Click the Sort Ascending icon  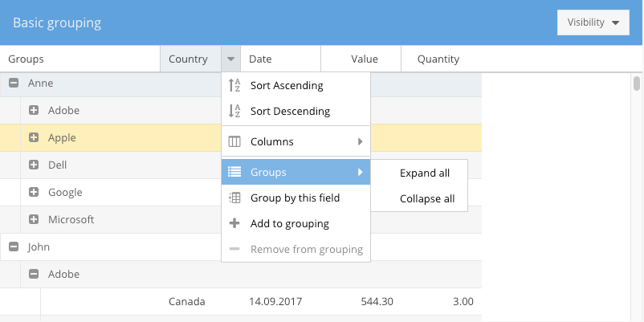coord(234,86)
